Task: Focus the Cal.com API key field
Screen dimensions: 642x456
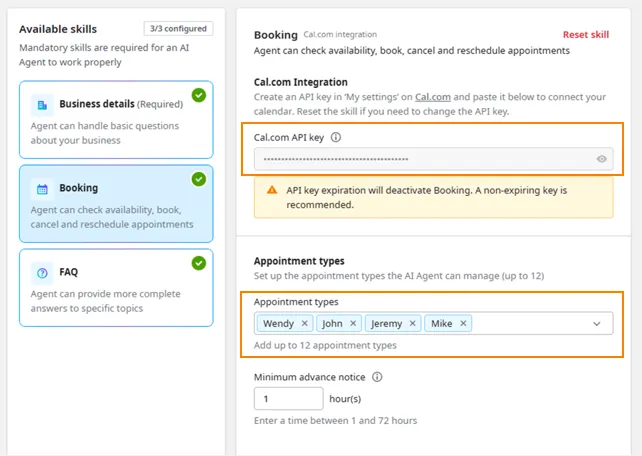Action: click(x=434, y=159)
